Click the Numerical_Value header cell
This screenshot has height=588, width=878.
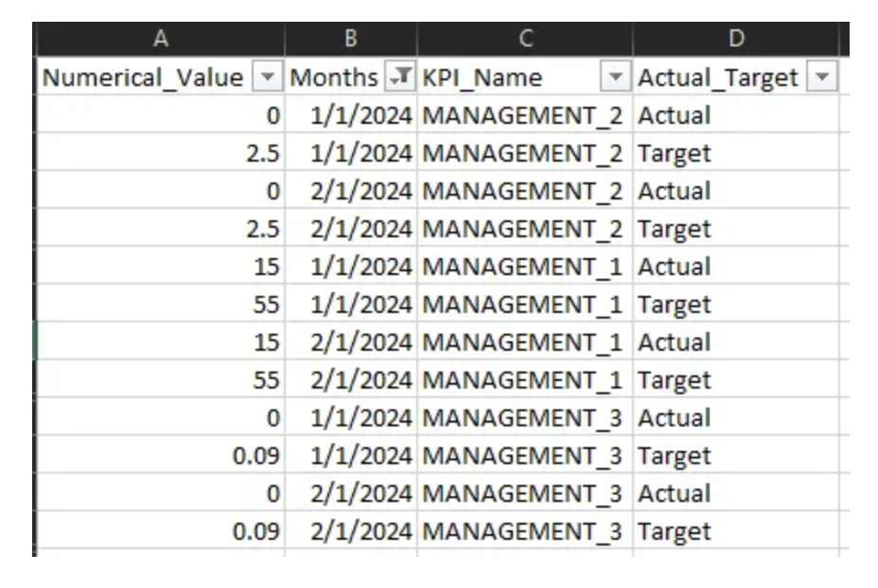142,78
